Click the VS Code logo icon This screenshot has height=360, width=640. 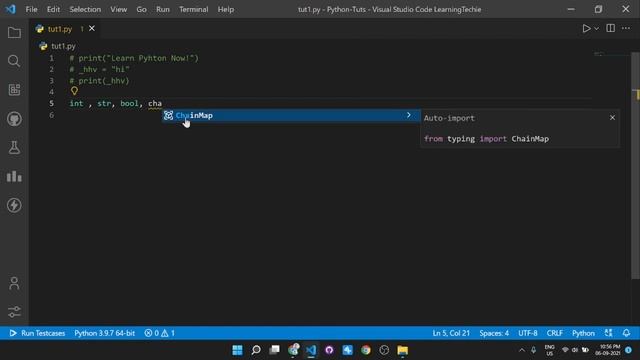point(11,9)
